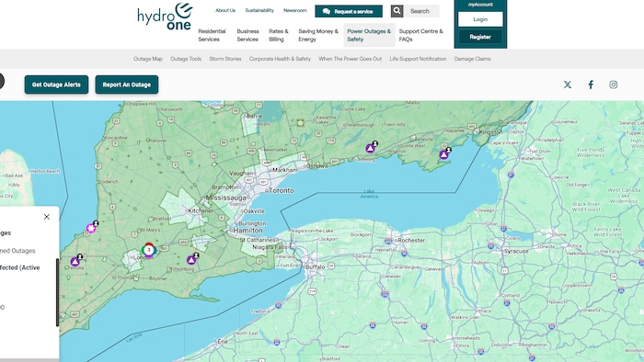Viewport: 644px width, 362px height.
Task: Close the legend panel with X
Action: [x=47, y=217]
